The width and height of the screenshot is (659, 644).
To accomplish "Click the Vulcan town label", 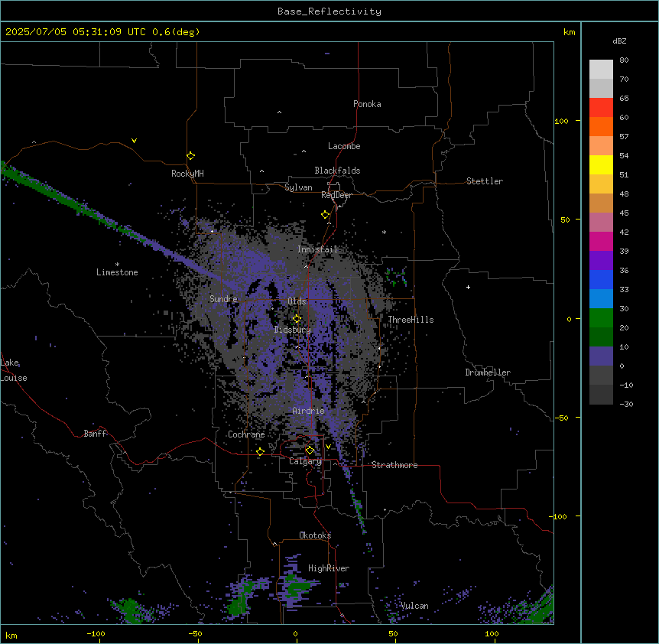I will coord(414,606).
